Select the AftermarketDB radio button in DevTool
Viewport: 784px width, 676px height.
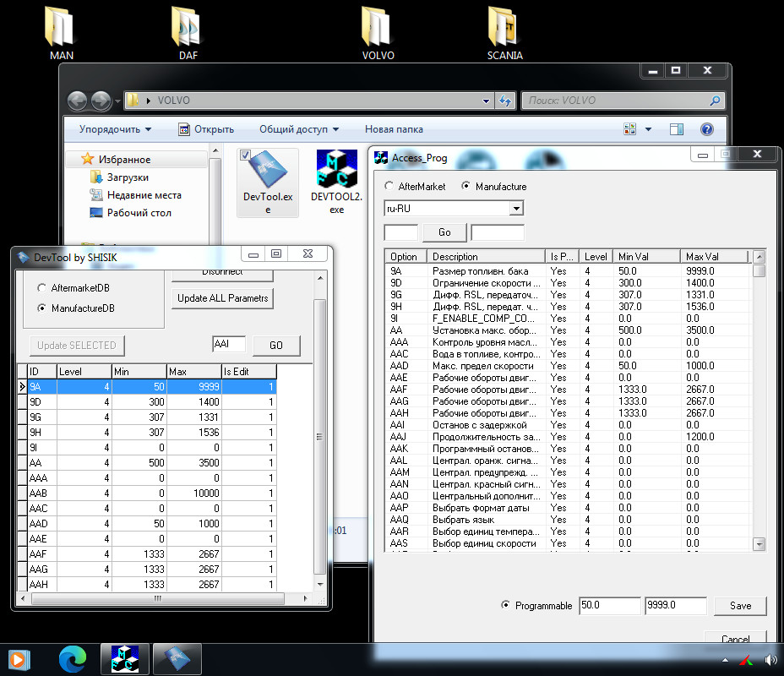pyautogui.click(x=41, y=288)
